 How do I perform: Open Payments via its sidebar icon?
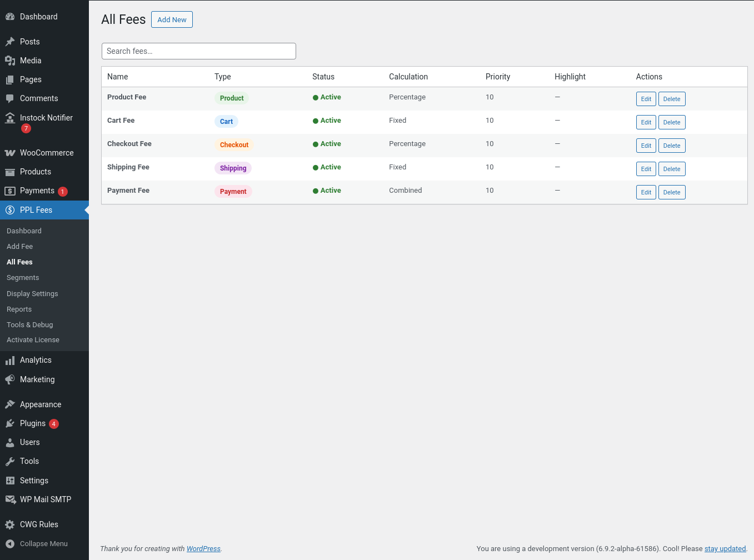click(x=10, y=191)
